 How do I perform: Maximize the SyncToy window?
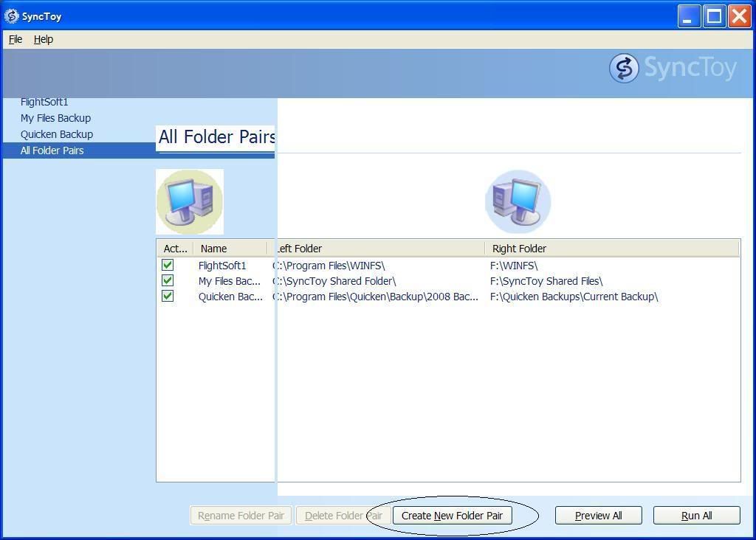coord(714,16)
